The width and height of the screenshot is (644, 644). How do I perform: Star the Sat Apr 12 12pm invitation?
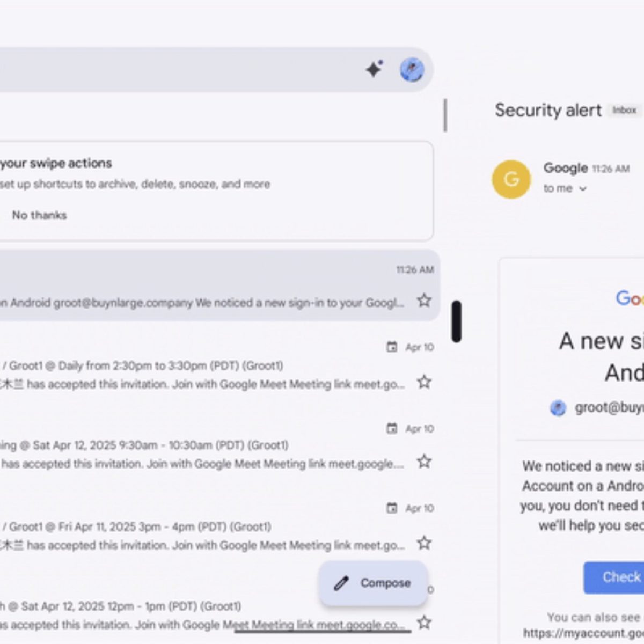pos(424,623)
